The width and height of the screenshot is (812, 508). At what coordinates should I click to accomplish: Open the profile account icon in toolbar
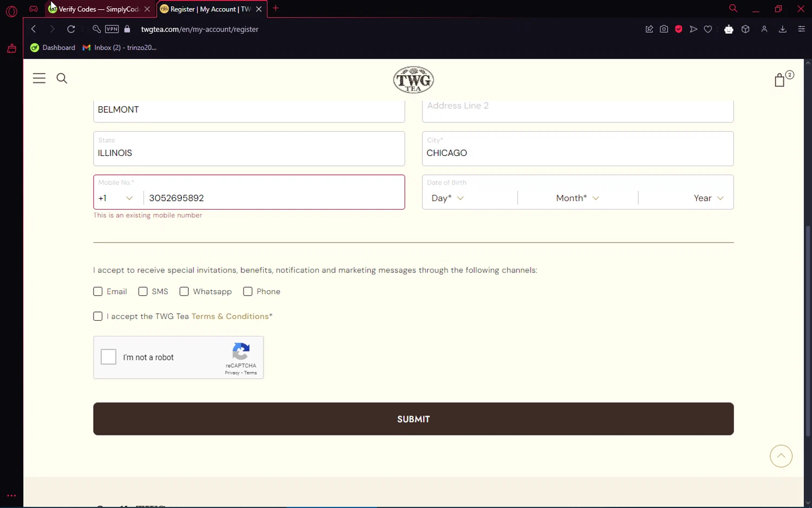click(764, 29)
